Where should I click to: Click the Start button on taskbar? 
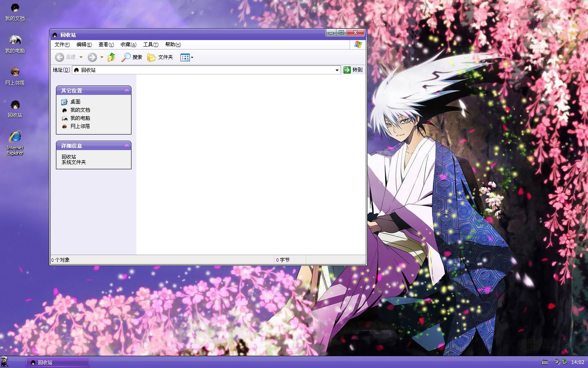click(x=4, y=362)
